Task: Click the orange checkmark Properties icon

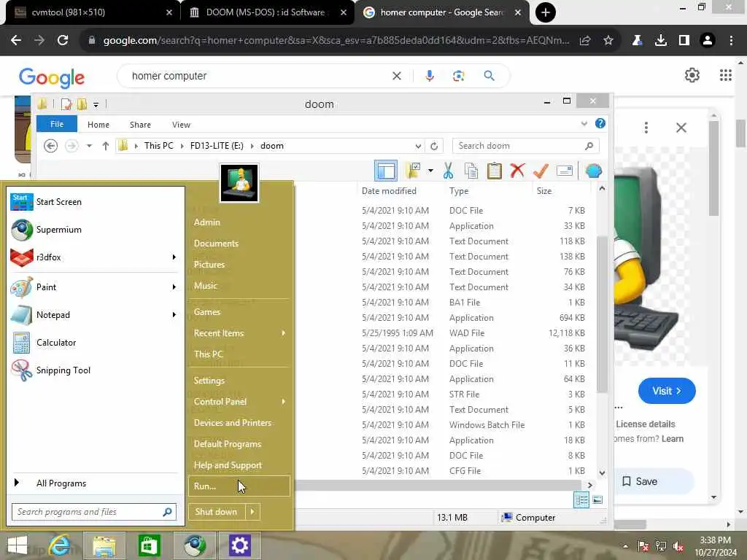Action: (x=541, y=171)
